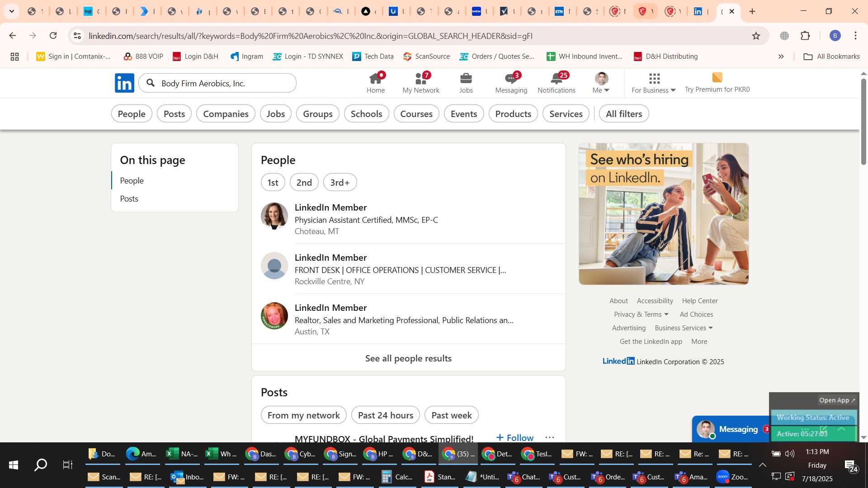Image resolution: width=868 pixels, height=488 pixels.
Task: Click in the LinkedIn search field
Action: tap(217, 83)
